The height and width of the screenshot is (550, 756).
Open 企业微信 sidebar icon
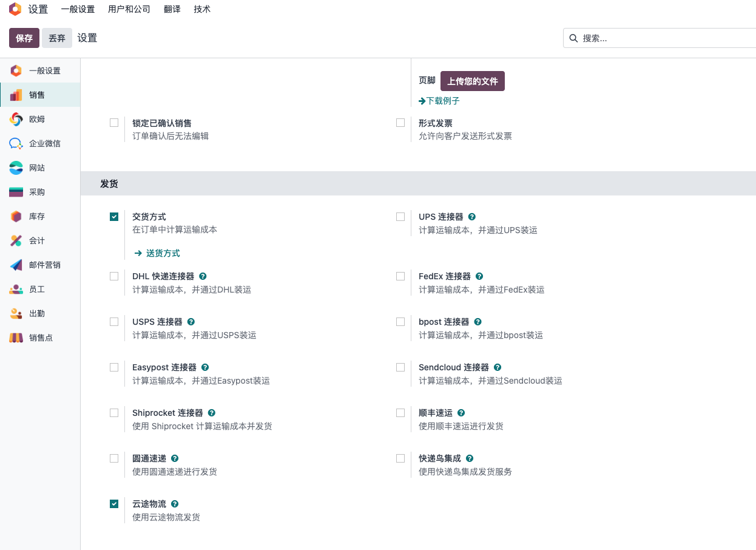pyautogui.click(x=16, y=143)
